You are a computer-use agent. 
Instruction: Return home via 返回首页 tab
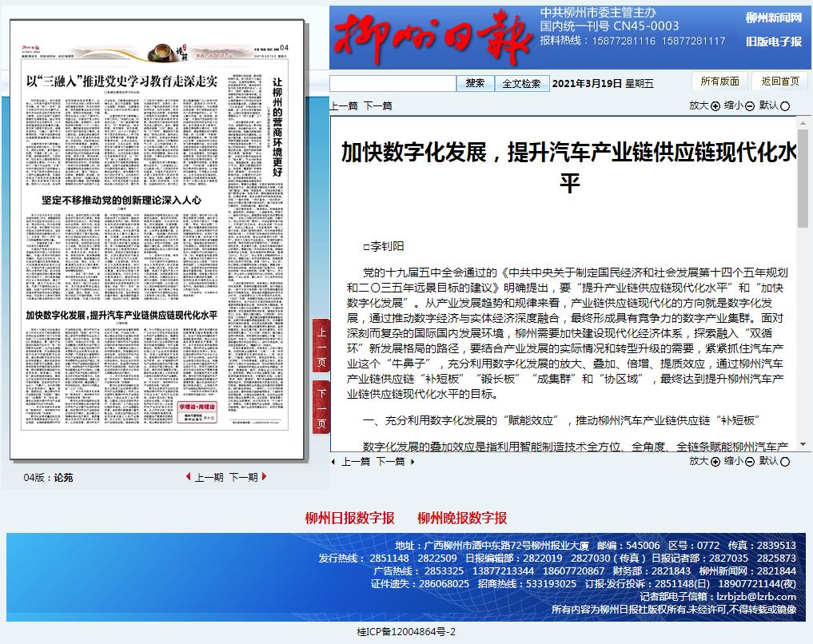780,81
